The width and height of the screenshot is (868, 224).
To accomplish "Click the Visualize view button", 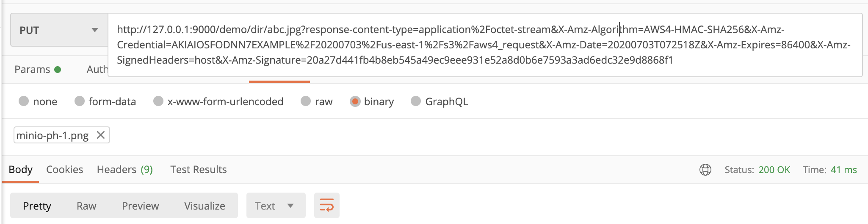I will click(205, 206).
